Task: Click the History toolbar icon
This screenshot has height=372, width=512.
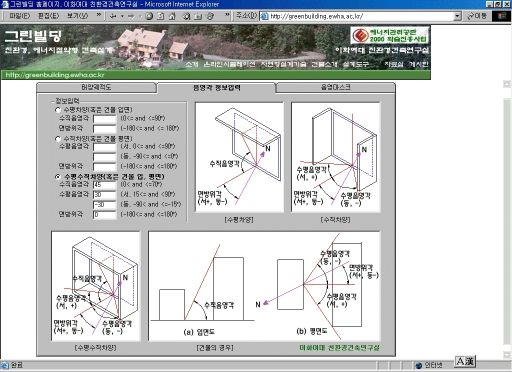Action: pyautogui.click(x=210, y=16)
